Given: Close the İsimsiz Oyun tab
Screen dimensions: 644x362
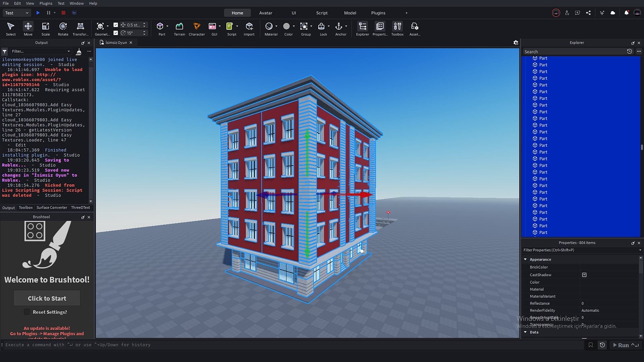Looking at the screenshot, I should click(131, 42).
